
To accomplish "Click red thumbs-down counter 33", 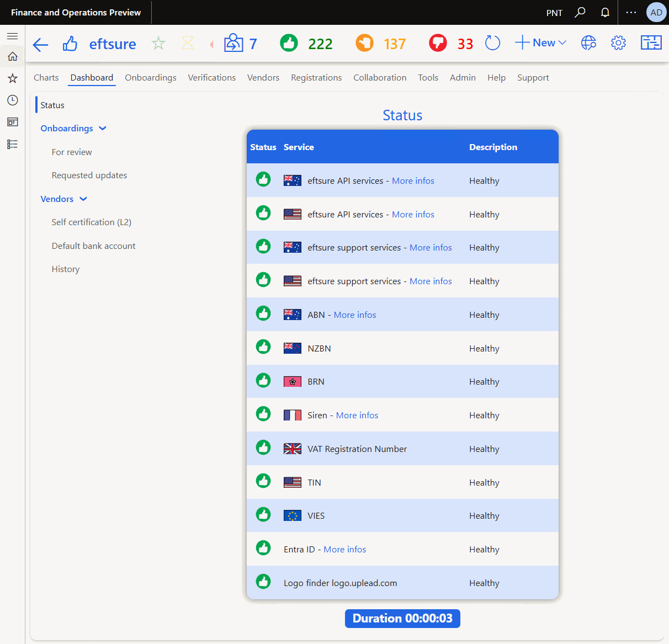I will click(451, 43).
